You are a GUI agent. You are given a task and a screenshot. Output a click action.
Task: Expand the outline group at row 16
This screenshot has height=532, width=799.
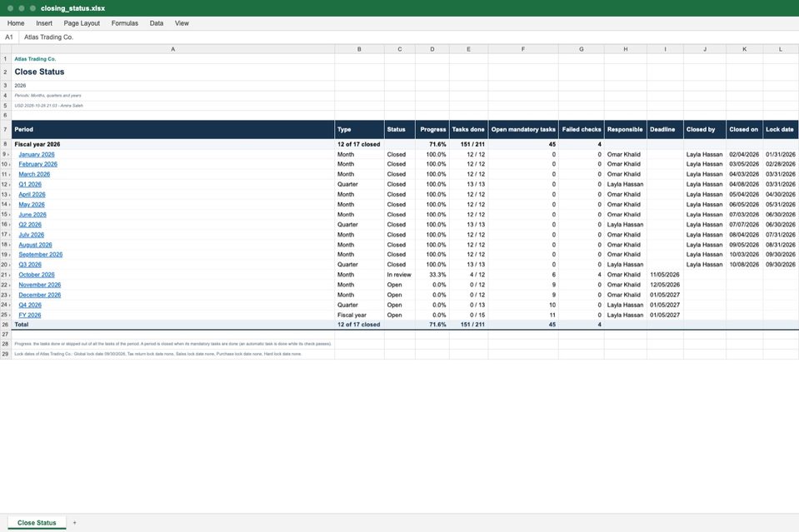click(x=8, y=225)
